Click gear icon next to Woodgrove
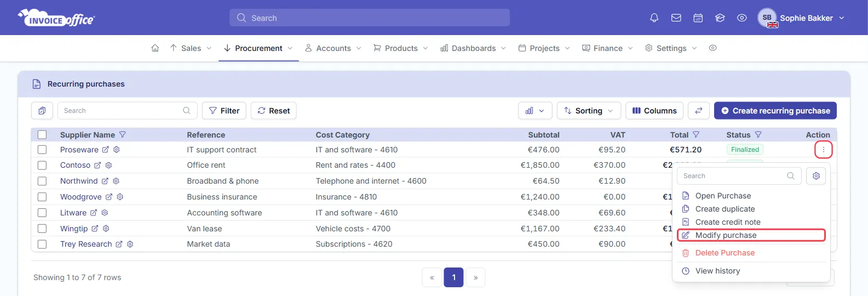 (120, 197)
